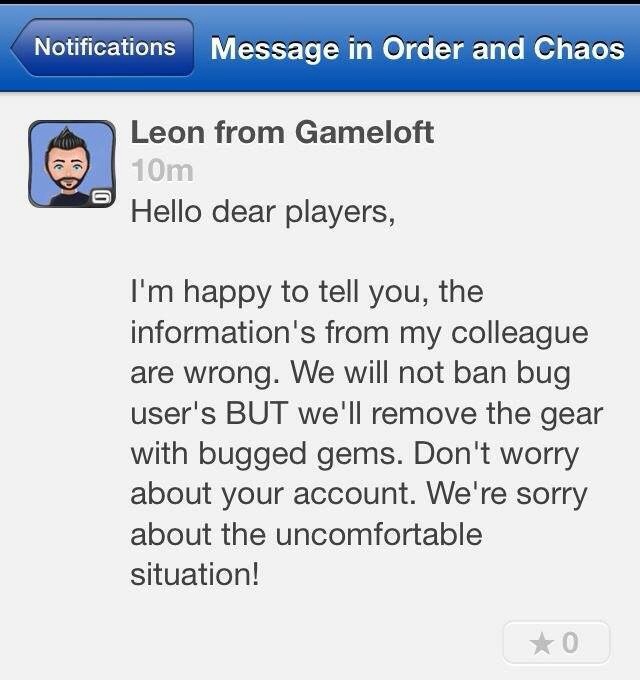
Task: Go back to Notifications
Action: (x=102, y=47)
